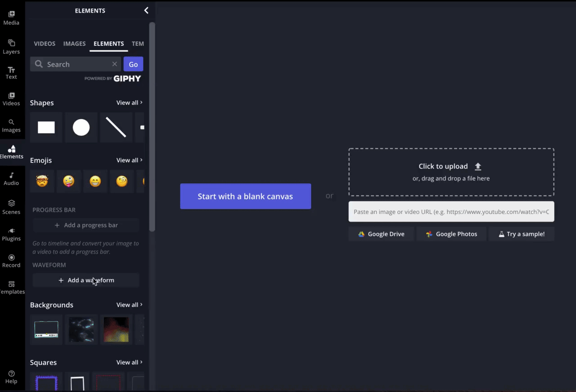
Task: Import from Google Drive
Action: tap(381, 234)
